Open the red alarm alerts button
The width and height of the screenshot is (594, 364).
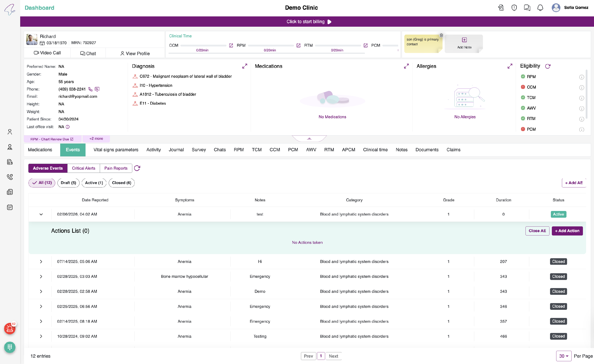tap(10, 329)
